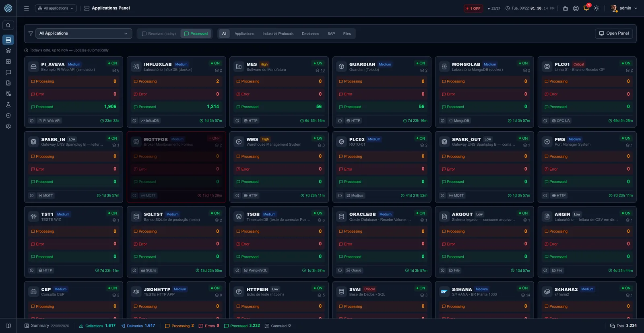Click the Collections 1.617 summary link
This screenshot has width=644, height=333.
(x=97, y=326)
